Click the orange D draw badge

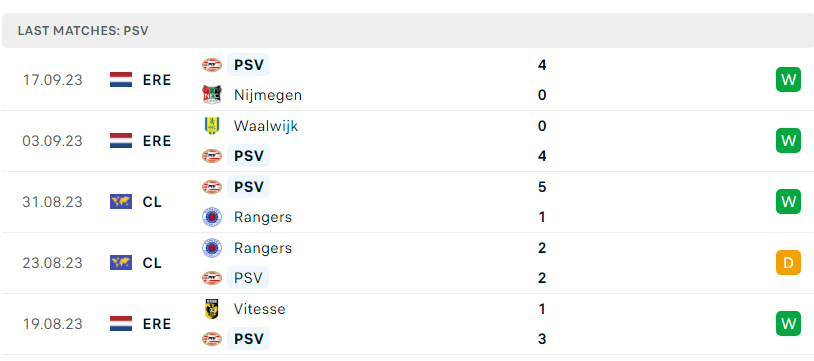click(x=788, y=263)
